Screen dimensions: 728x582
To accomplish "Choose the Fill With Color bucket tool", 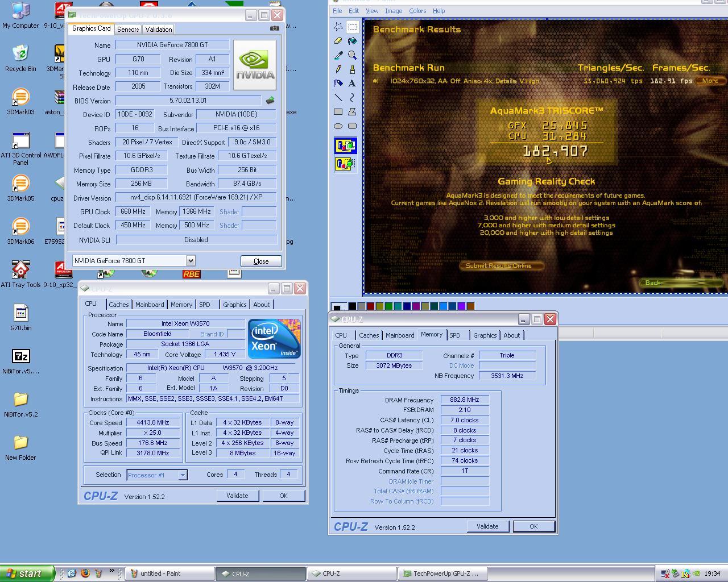I will click(353, 41).
